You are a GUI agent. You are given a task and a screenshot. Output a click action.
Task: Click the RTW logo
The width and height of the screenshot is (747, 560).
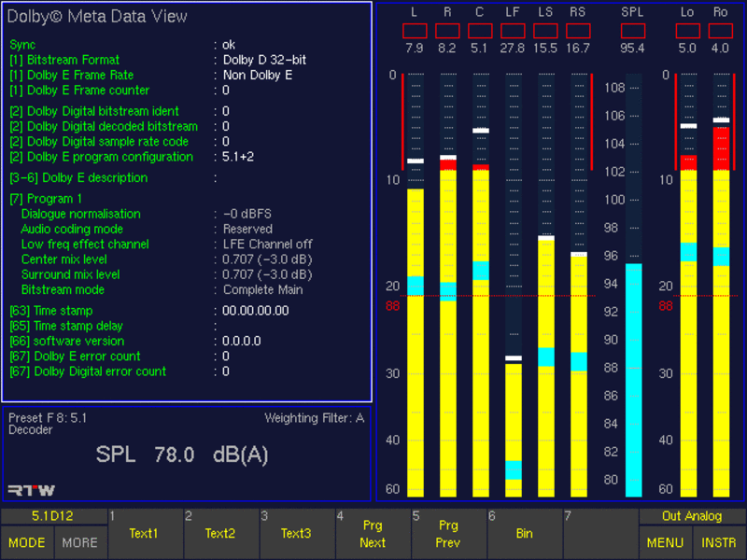(x=32, y=490)
